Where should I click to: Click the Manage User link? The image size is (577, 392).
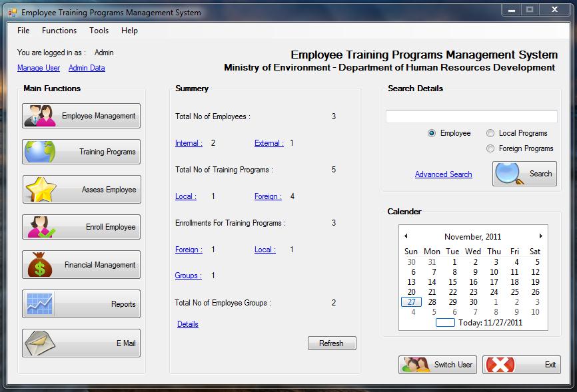(x=39, y=68)
